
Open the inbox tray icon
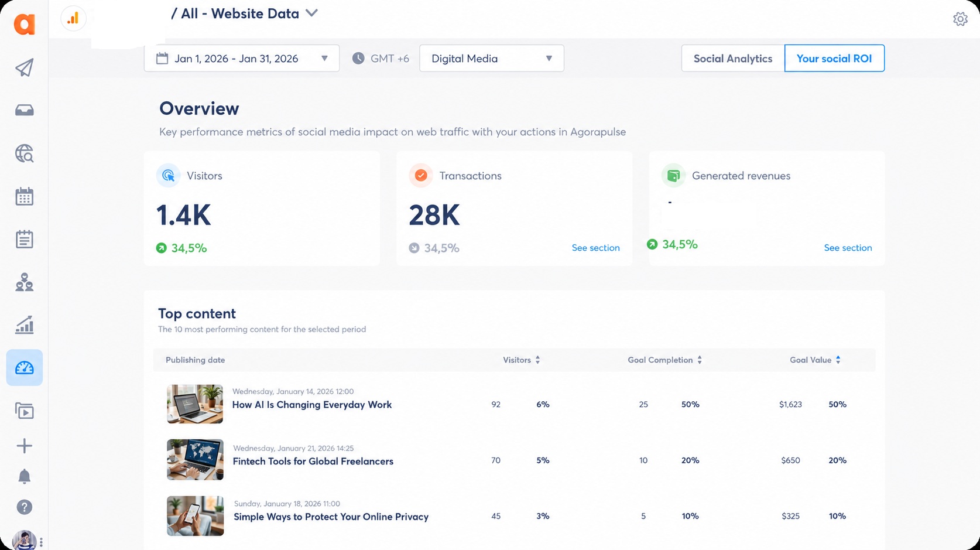click(24, 110)
